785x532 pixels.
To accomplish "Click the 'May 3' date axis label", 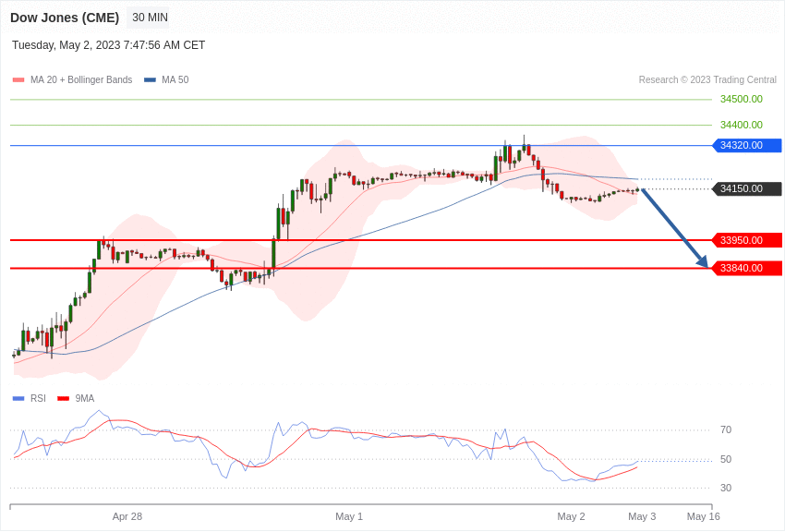I will pyautogui.click(x=642, y=516).
